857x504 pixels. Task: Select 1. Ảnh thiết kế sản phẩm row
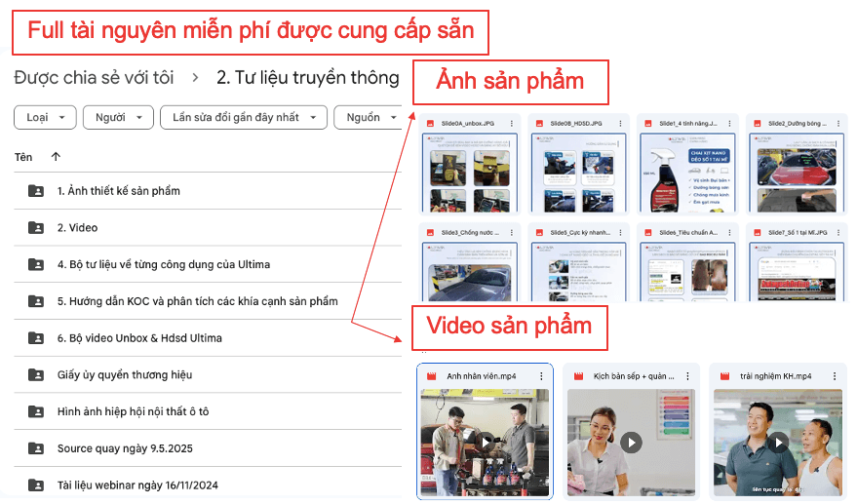click(208, 191)
